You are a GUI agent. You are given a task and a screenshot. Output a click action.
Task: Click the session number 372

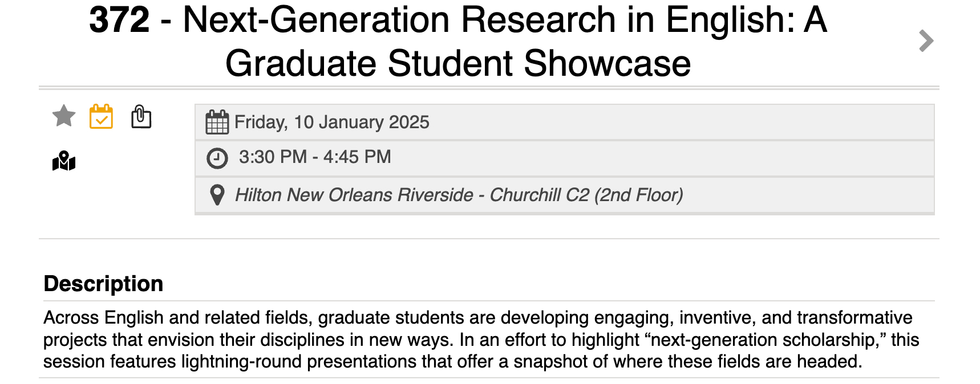click(119, 21)
